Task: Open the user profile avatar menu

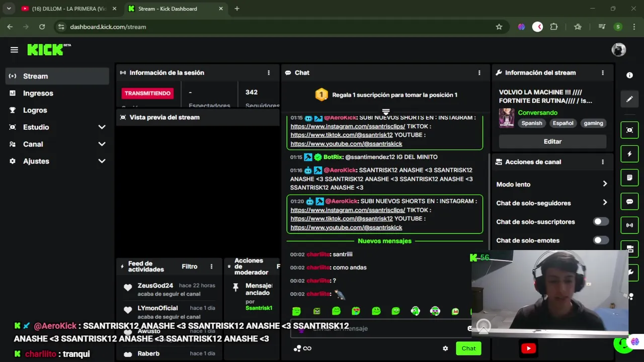Action: click(x=618, y=50)
